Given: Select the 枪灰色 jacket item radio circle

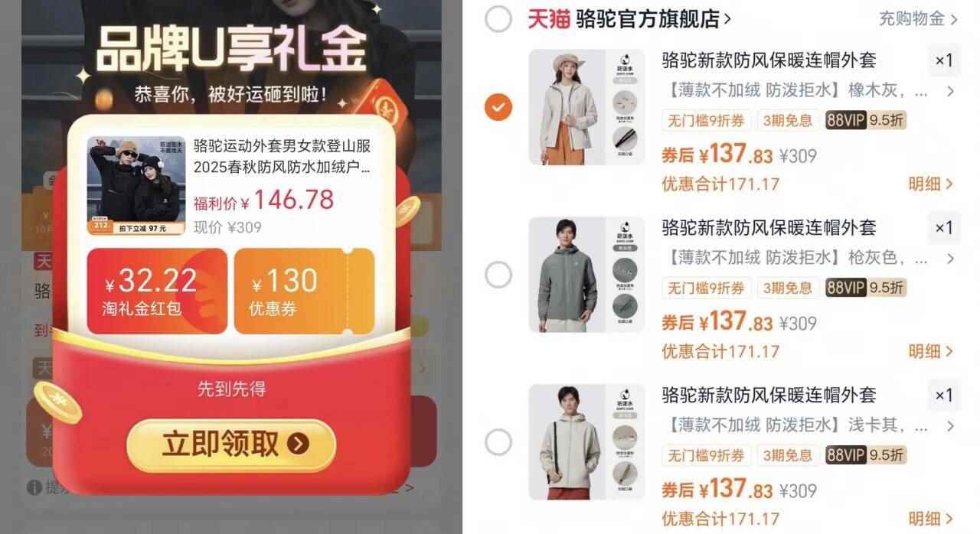Looking at the screenshot, I should click(498, 275).
